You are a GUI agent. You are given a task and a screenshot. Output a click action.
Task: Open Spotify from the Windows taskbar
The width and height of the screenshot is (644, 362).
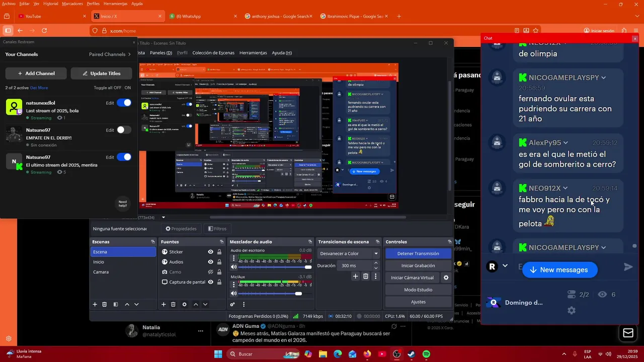426,354
